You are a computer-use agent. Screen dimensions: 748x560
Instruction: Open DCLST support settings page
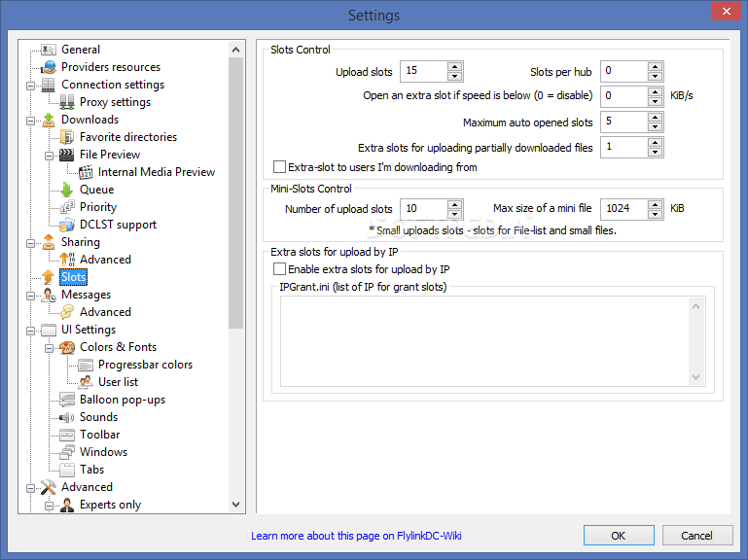[x=118, y=225]
